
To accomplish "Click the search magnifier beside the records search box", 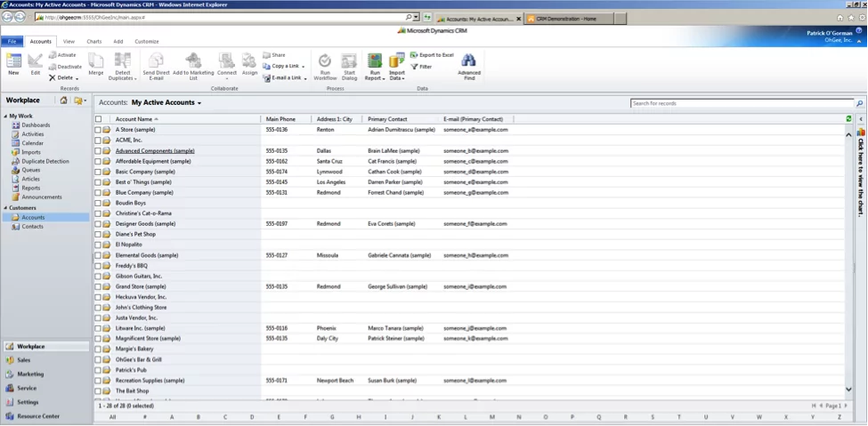I will coord(860,103).
